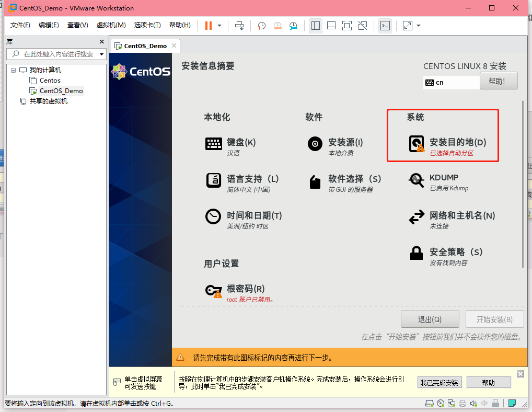The height and width of the screenshot is (412, 532).
Task: Open the console view icon
Action: [x=385, y=26]
